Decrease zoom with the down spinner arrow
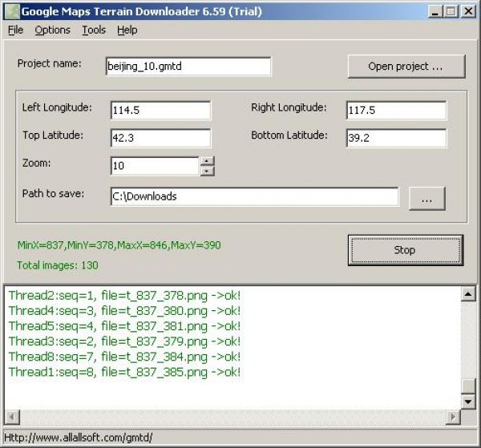 207,171
